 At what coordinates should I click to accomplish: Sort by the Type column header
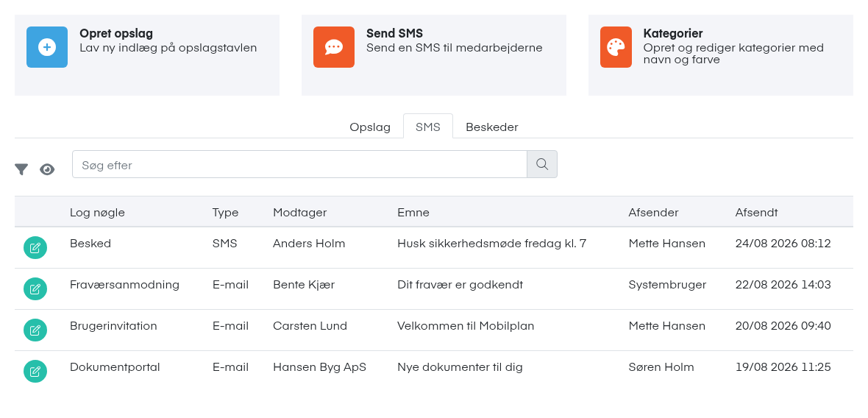coord(225,213)
